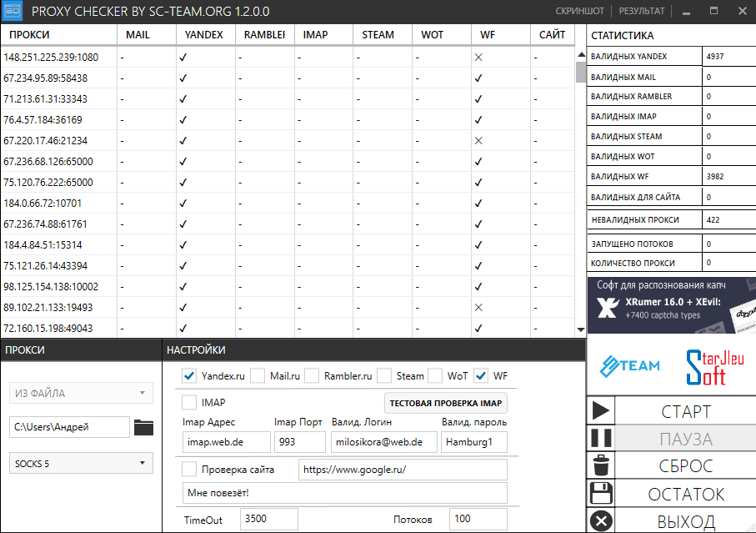This screenshot has width=756, height=533.
Task: Click the file path field C:\Users\Андрей
Action: tap(69, 427)
